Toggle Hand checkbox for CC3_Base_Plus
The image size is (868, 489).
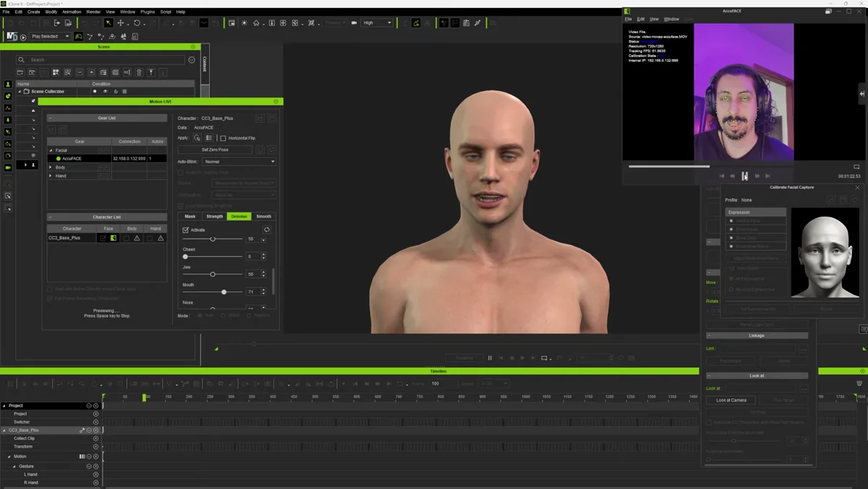coord(150,238)
